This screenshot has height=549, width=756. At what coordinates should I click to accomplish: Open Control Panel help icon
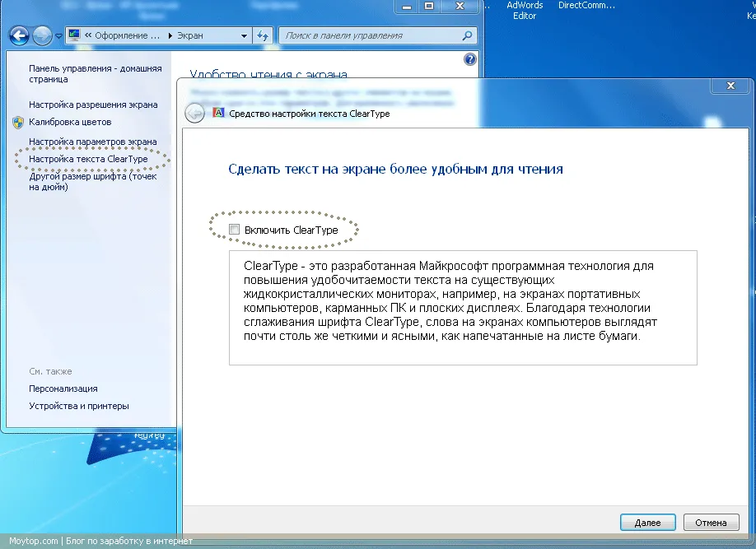click(x=470, y=59)
